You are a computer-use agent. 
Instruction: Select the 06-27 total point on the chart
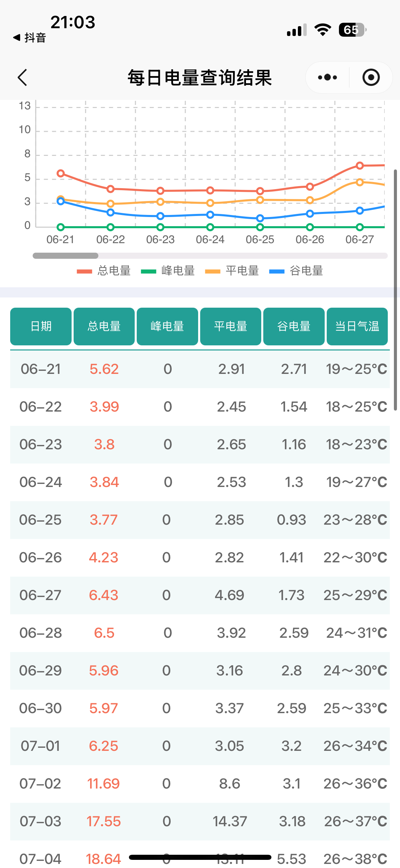[x=360, y=166]
